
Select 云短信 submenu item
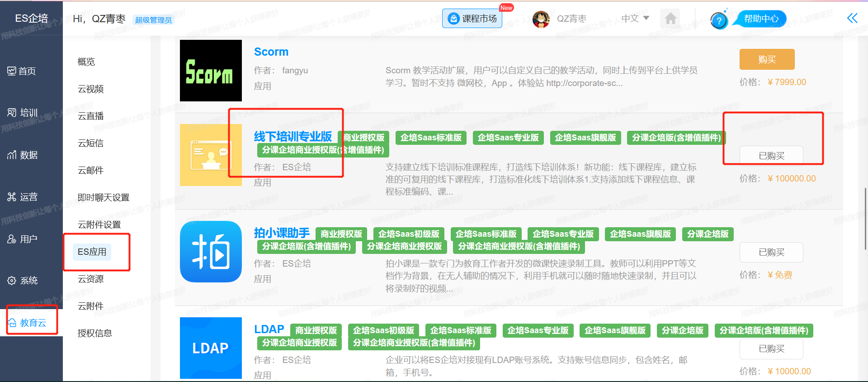click(x=90, y=143)
